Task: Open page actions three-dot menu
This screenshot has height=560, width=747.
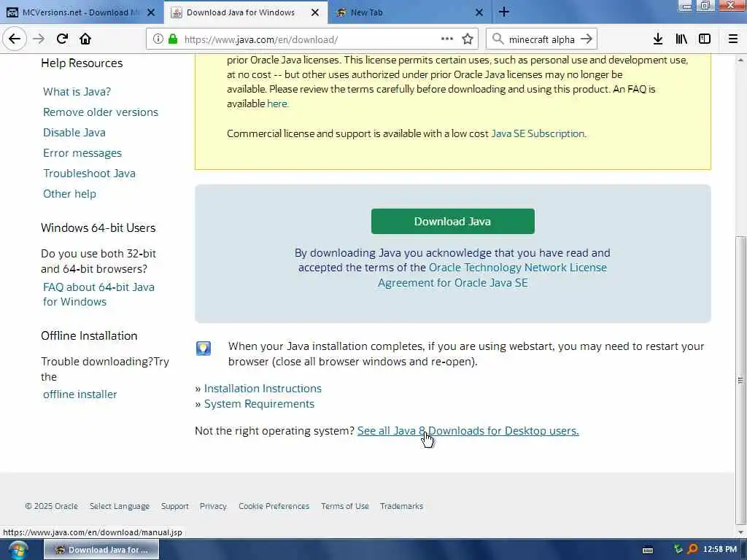Action: click(447, 39)
